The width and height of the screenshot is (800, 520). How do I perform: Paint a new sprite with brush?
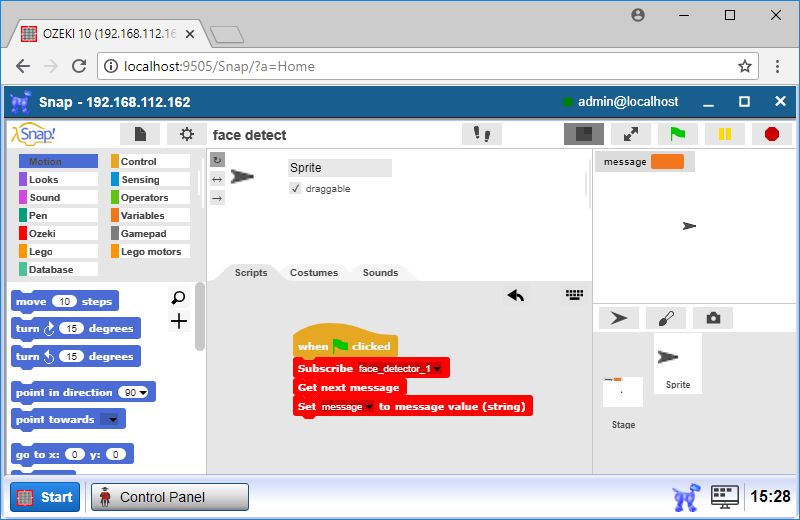[x=666, y=318]
